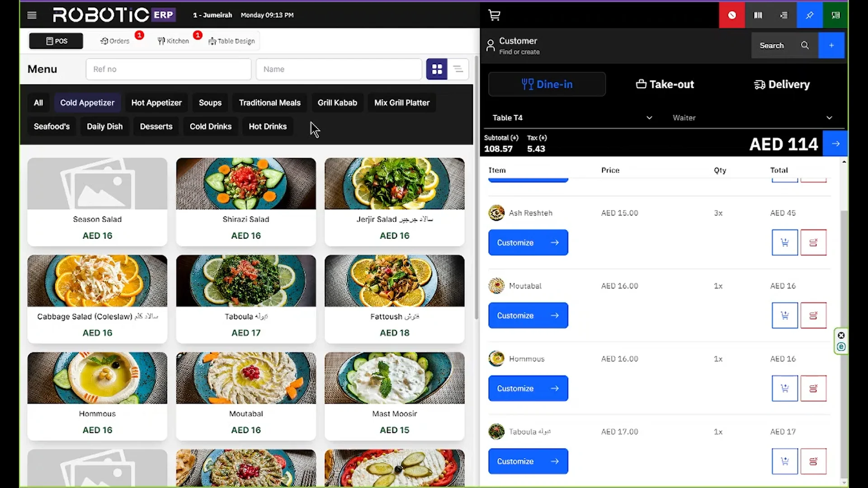Select Soups category
868x488 pixels.
(x=210, y=103)
